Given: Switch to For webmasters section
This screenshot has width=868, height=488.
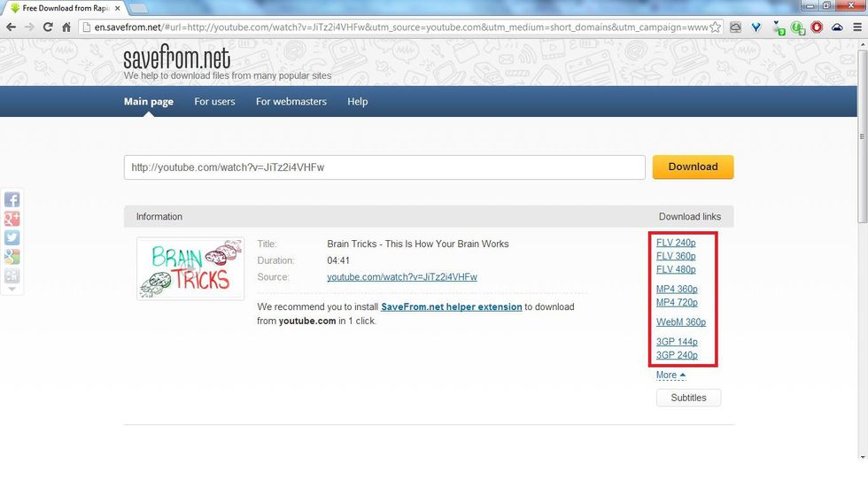Looking at the screenshot, I should (291, 102).
